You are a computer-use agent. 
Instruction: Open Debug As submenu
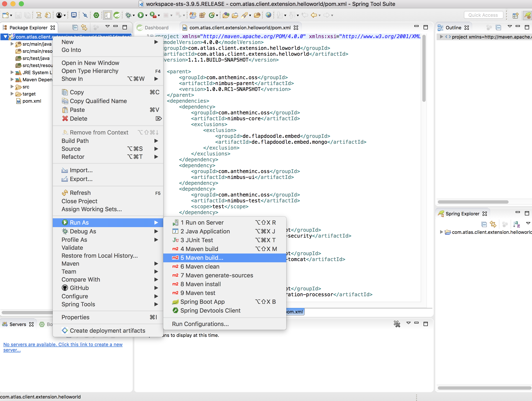[x=108, y=231]
